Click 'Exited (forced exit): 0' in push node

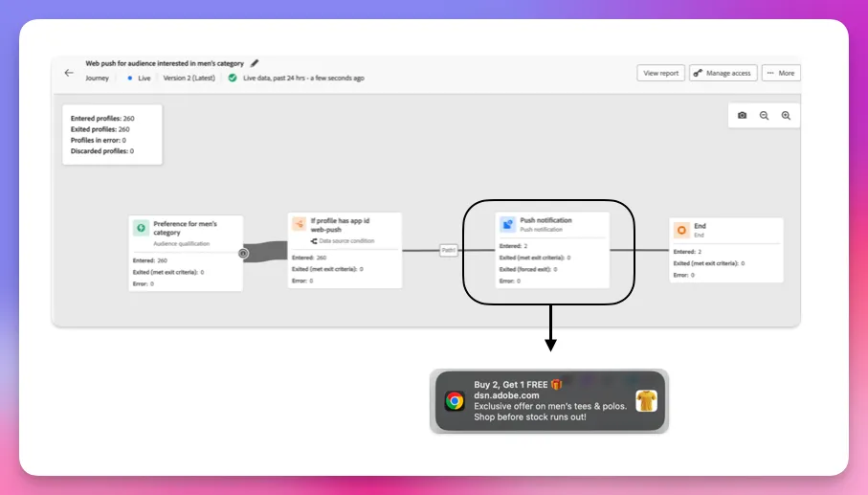(528, 269)
